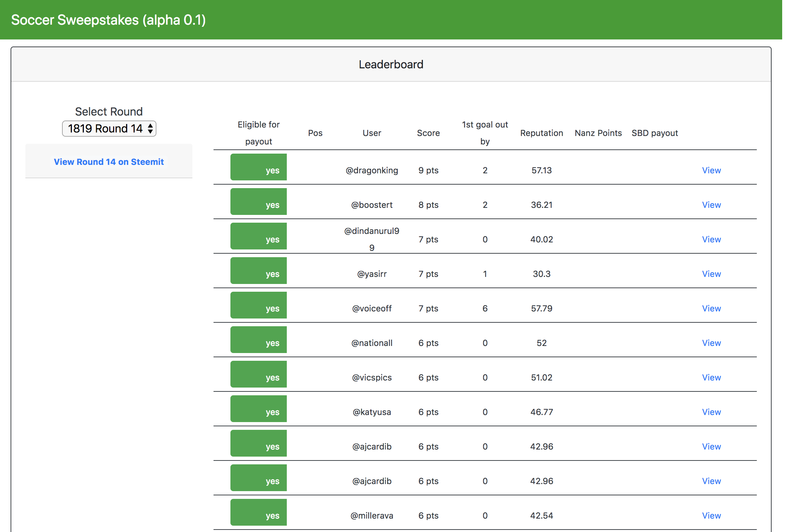Click the 9 pts score for @dragonking
785x532 pixels.
click(x=428, y=170)
